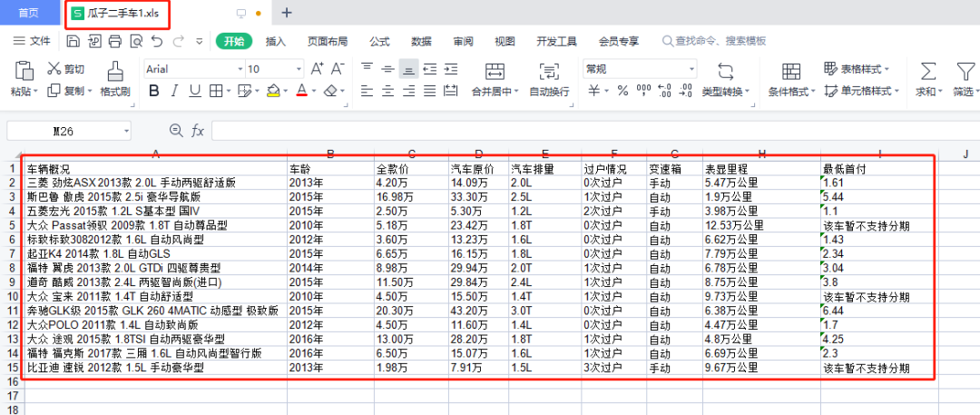980x415 pixels.
Task: Click the 粘贴 (Paste) clipboard icon
Action: pos(24,71)
